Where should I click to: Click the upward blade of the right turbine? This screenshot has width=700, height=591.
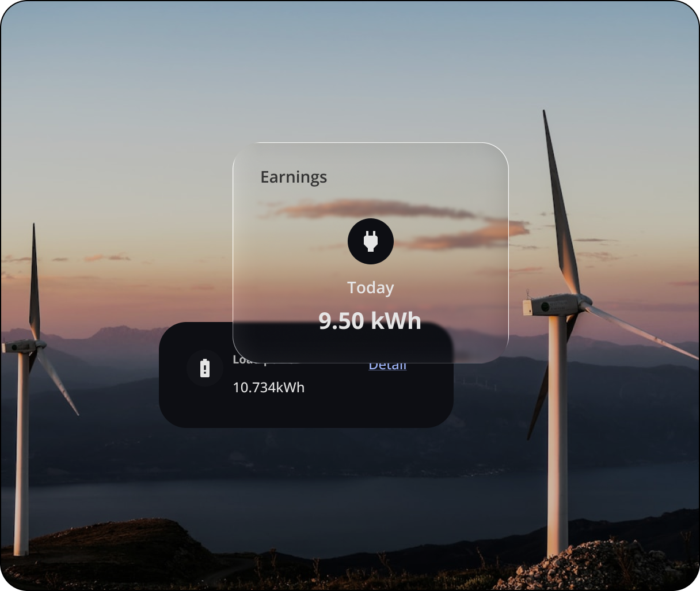click(558, 202)
